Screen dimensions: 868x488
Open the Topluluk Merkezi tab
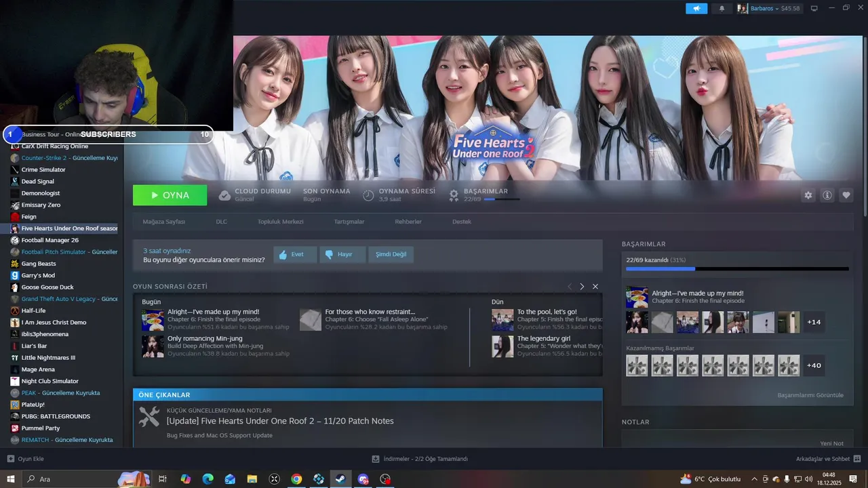[x=280, y=222]
